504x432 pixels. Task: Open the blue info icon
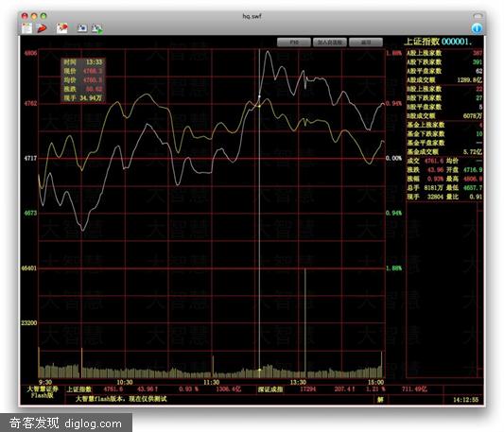coord(477,28)
